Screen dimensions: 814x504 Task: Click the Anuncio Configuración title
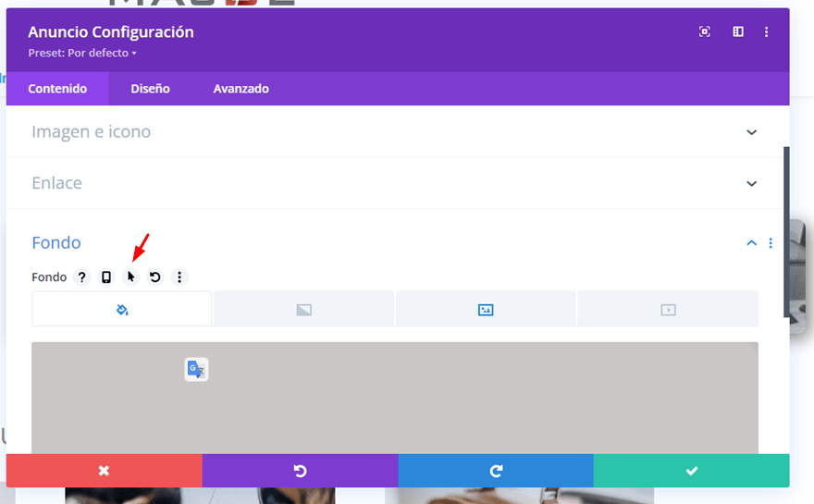(111, 32)
